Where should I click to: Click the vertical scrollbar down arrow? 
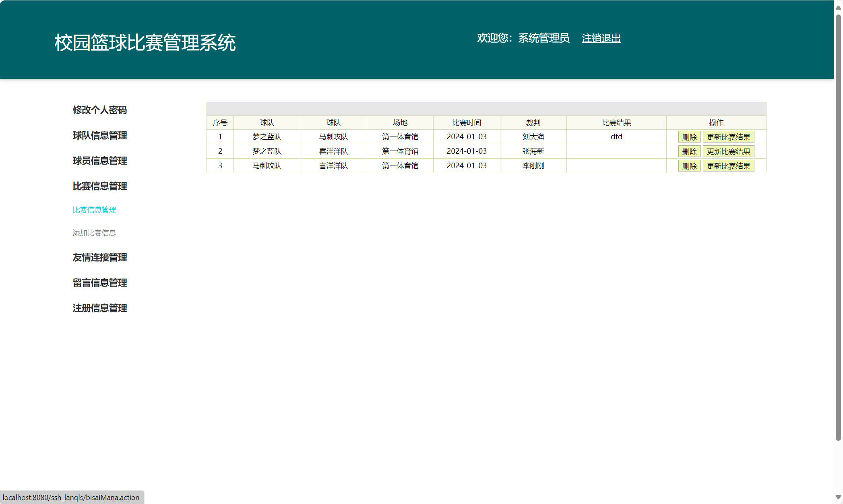(839, 498)
